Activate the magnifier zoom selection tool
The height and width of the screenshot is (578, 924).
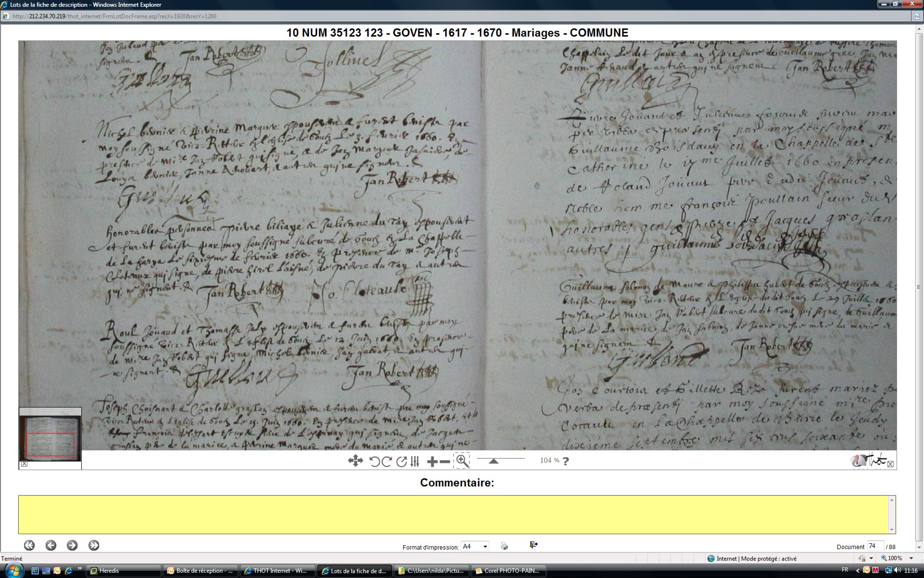[462, 461]
